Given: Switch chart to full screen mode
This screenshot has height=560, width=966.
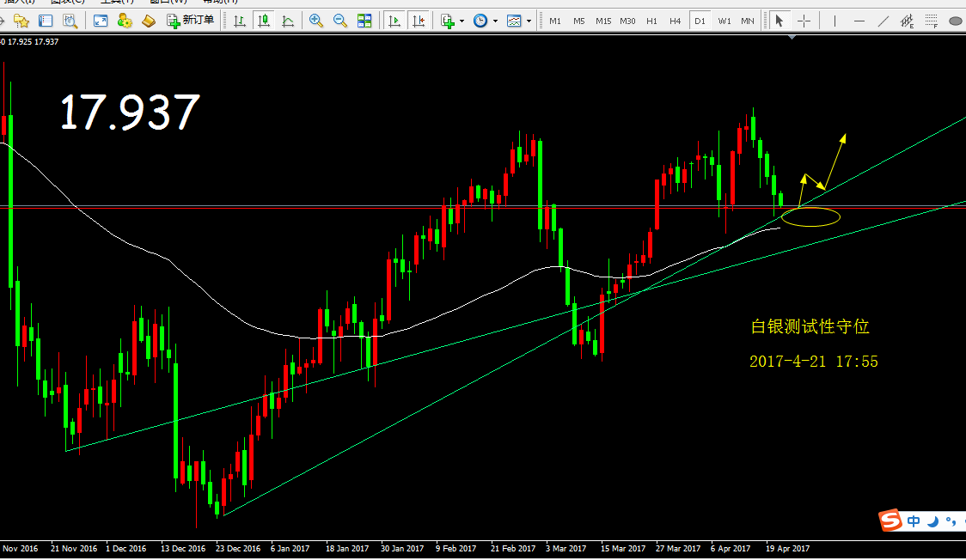Looking at the screenshot, I should pyautogui.click(x=101, y=21).
